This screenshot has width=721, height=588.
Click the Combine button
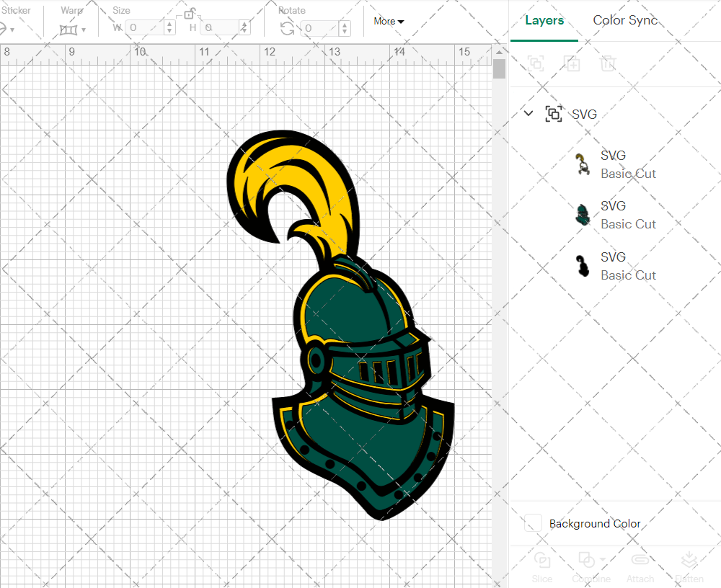[591, 567]
